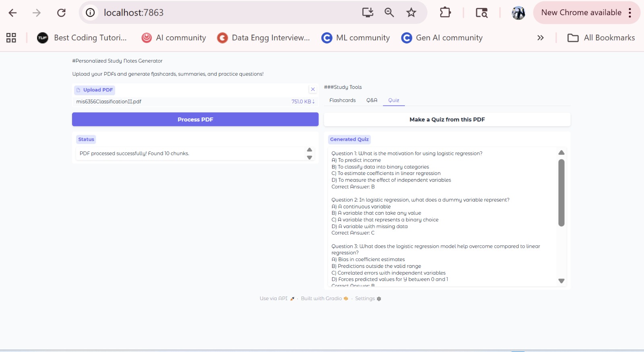Click the browser back arrow

point(12,13)
